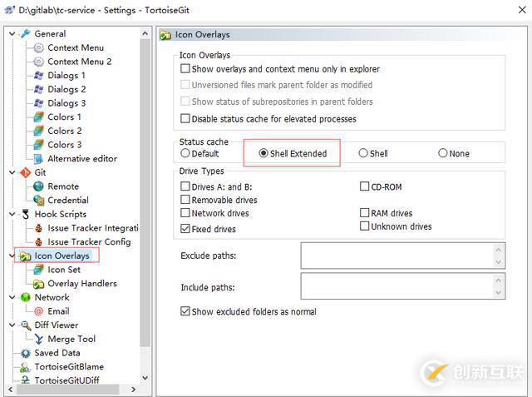Click the Colors 2 palette icon
532x397 pixels.
[39, 132]
